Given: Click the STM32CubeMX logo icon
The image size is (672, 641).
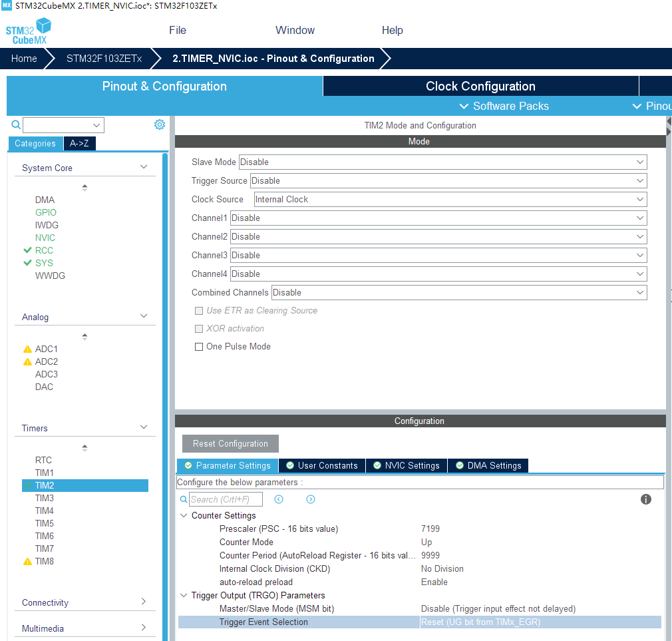Looking at the screenshot, I should 29,31.
